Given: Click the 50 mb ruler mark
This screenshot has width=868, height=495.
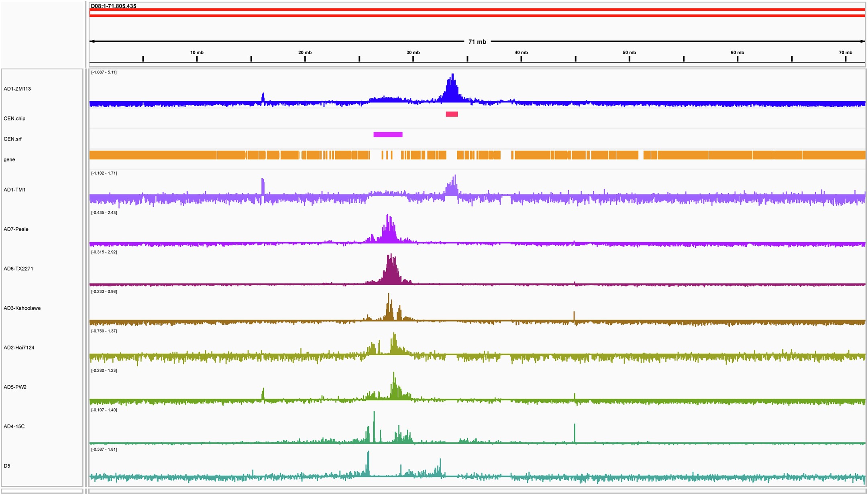Looking at the screenshot, I should coord(629,53).
